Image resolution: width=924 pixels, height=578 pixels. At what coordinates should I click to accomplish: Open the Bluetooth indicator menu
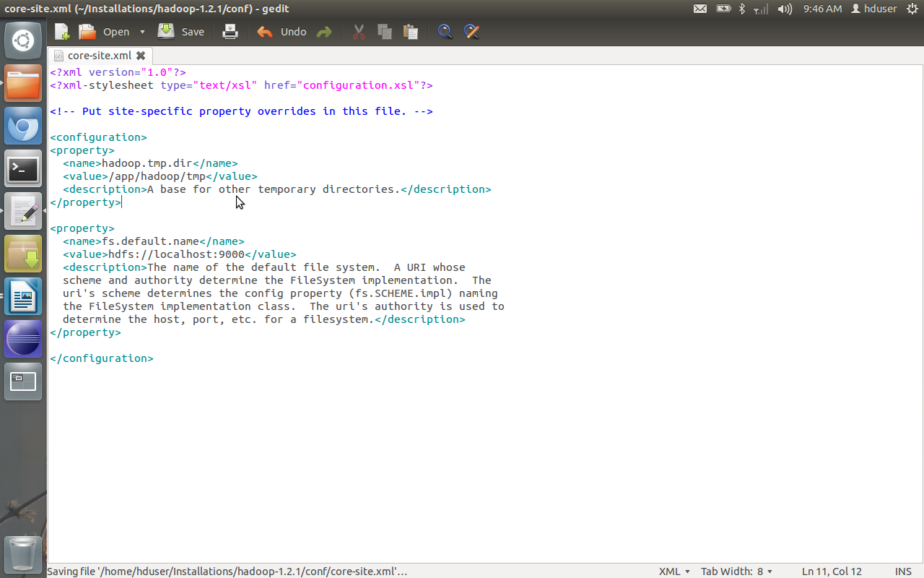tap(742, 9)
